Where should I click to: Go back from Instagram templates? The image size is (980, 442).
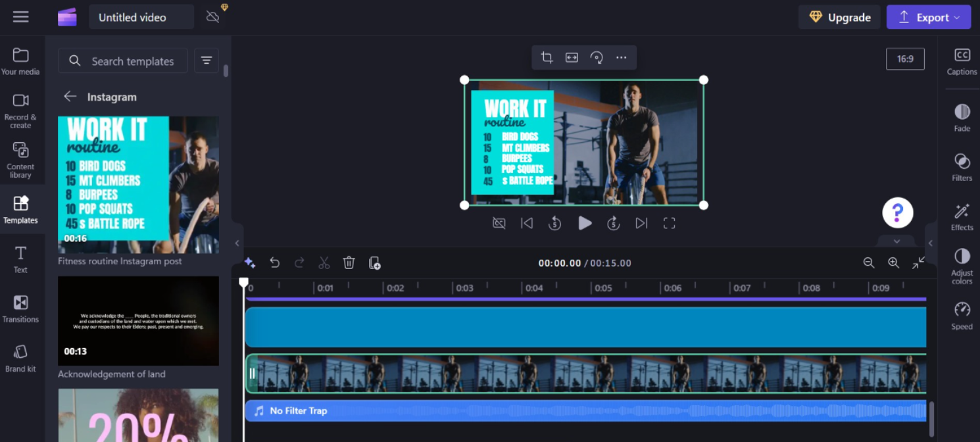point(70,97)
